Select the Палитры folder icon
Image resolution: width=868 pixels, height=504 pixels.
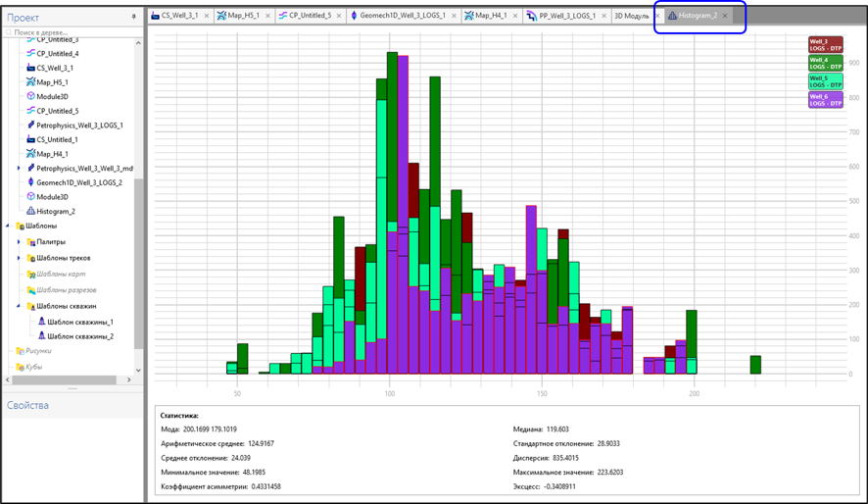click(x=31, y=242)
